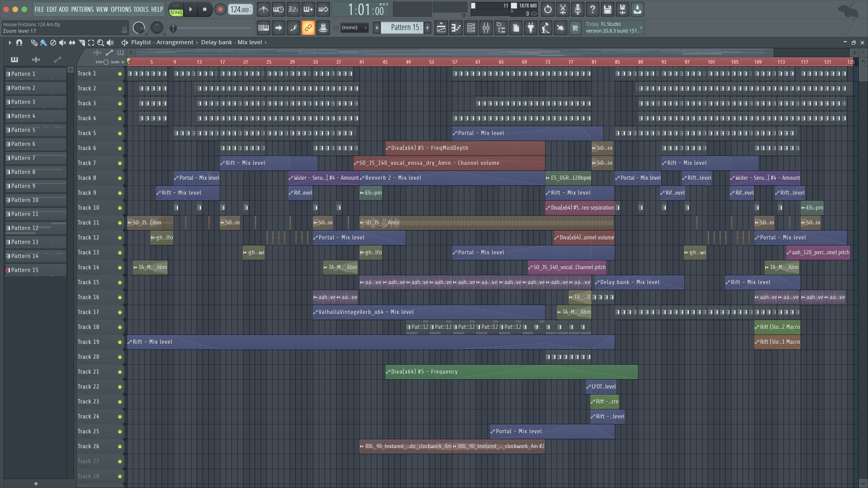This screenshot has width=868, height=488.
Task: Add new pattern with plus beside Pattern 15
Action: [427, 28]
